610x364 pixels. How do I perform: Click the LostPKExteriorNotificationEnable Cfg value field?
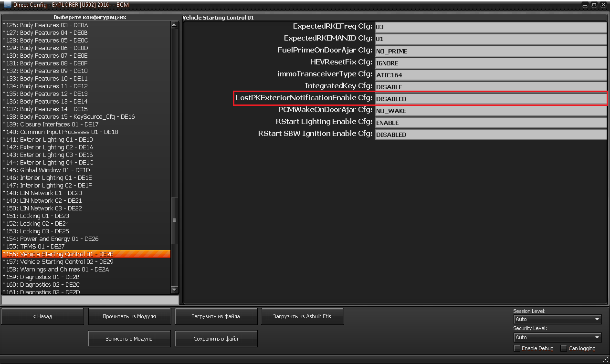(x=490, y=99)
